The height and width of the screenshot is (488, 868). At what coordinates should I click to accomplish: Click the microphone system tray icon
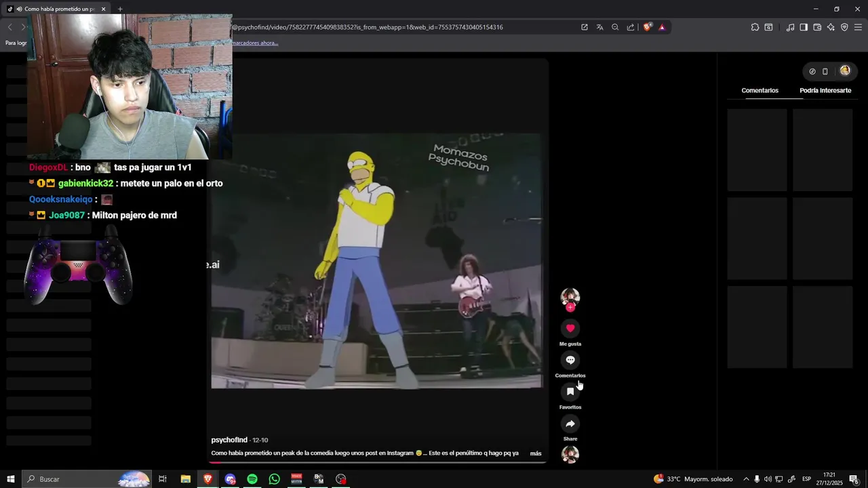tap(757, 479)
